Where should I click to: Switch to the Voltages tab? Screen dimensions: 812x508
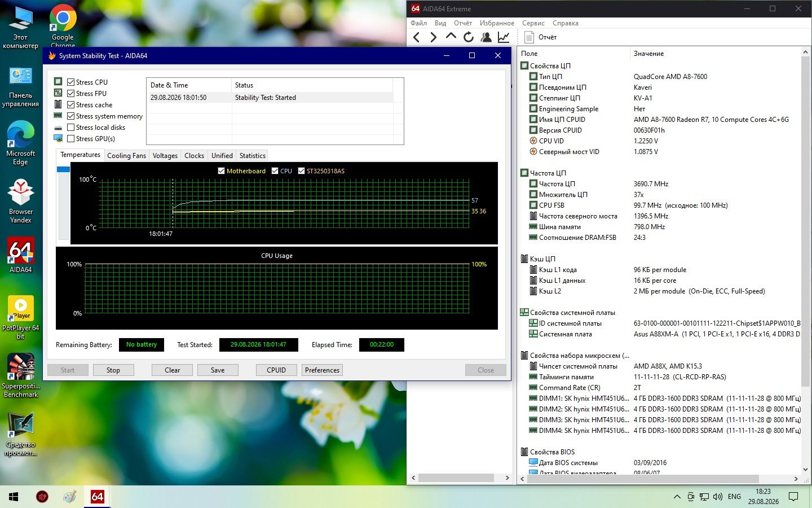pyautogui.click(x=165, y=156)
